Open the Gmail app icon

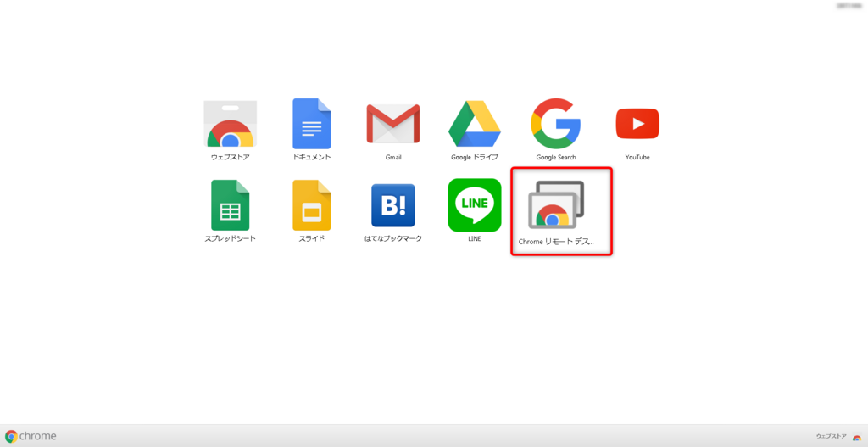(x=393, y=124)
